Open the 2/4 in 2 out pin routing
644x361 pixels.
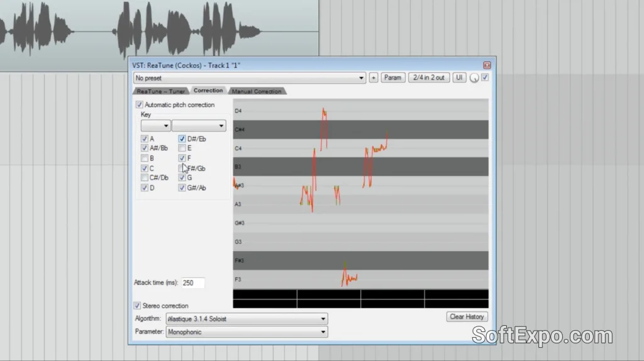428,78
